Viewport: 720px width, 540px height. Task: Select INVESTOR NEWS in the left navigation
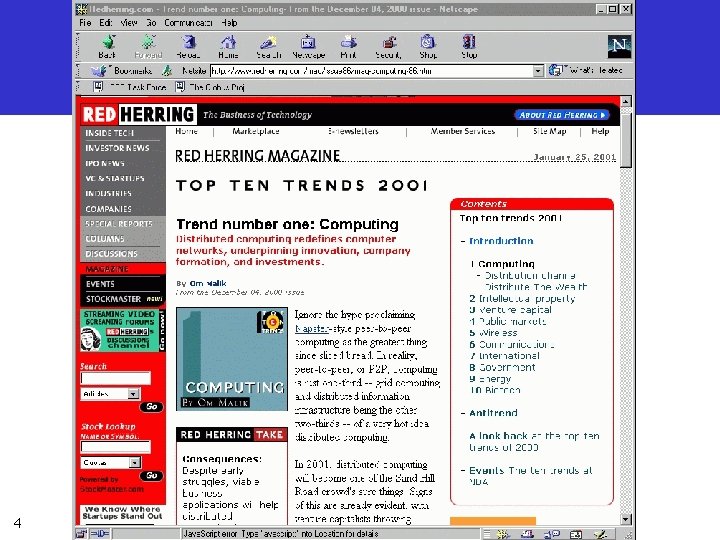[x=117, y=148]
